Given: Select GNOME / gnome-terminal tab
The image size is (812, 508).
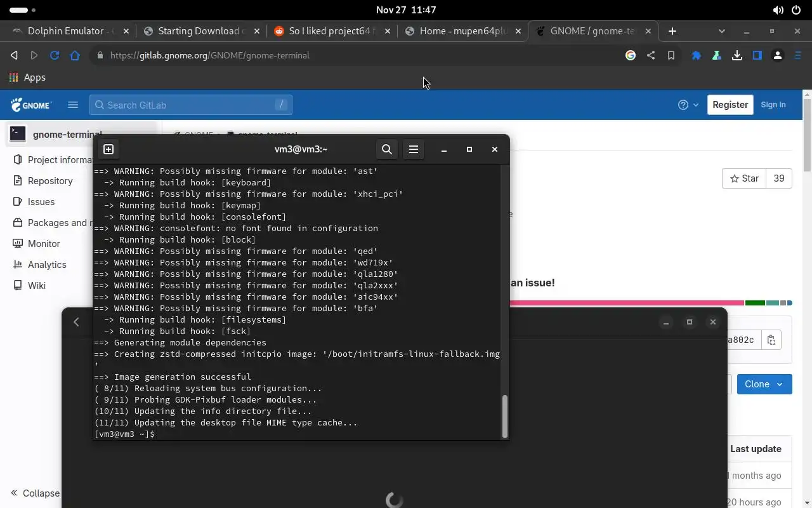Looking at the screenshot, I should 593,30.
